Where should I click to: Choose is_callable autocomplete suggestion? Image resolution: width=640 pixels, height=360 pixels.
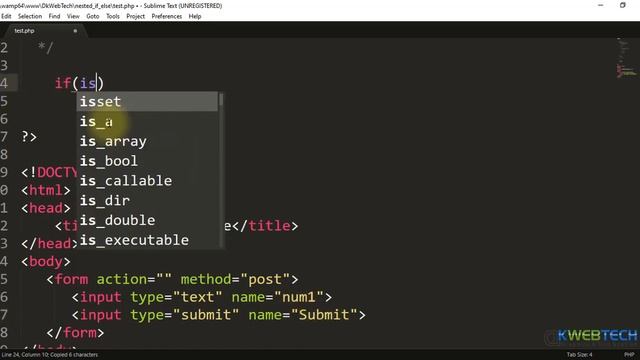click(147, 181)
